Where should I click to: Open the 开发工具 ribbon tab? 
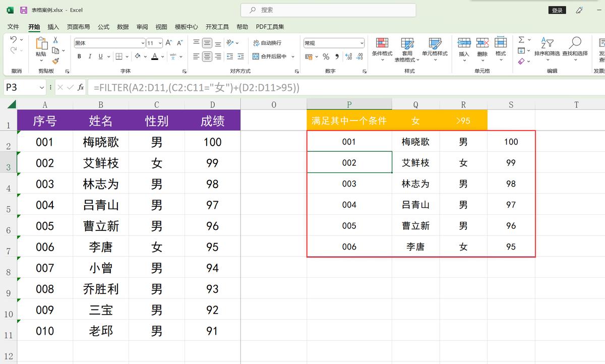click(217, 27)
